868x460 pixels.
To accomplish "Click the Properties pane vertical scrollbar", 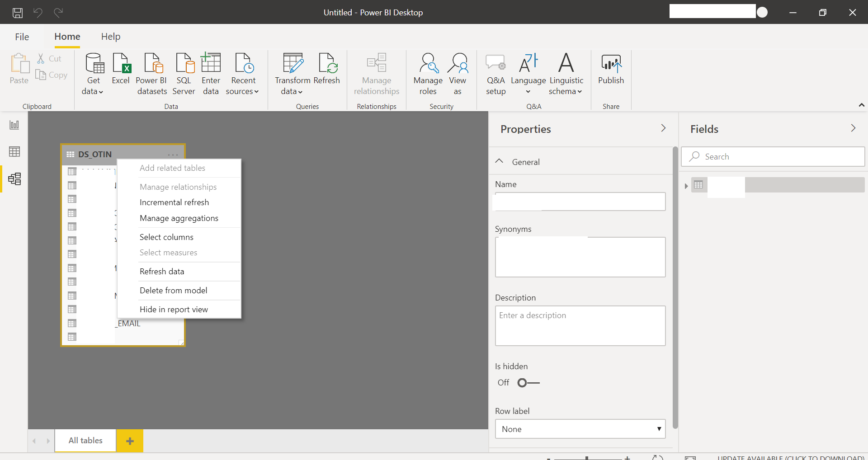I will coord(675,287).
